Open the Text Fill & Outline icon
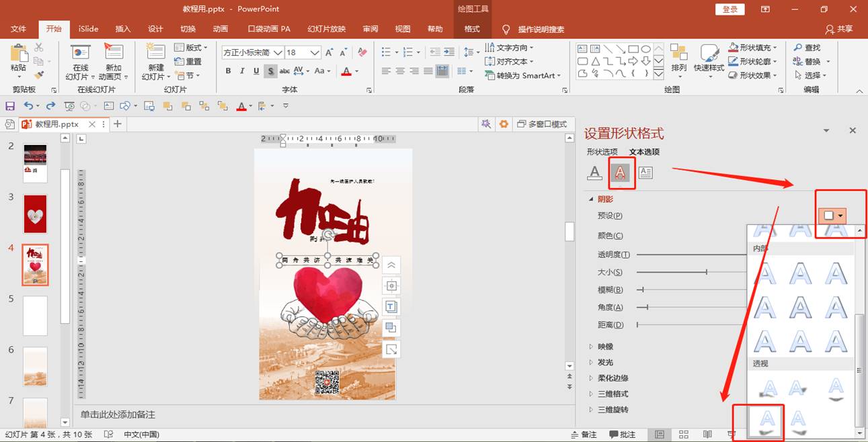 click(x=594, y=173)
